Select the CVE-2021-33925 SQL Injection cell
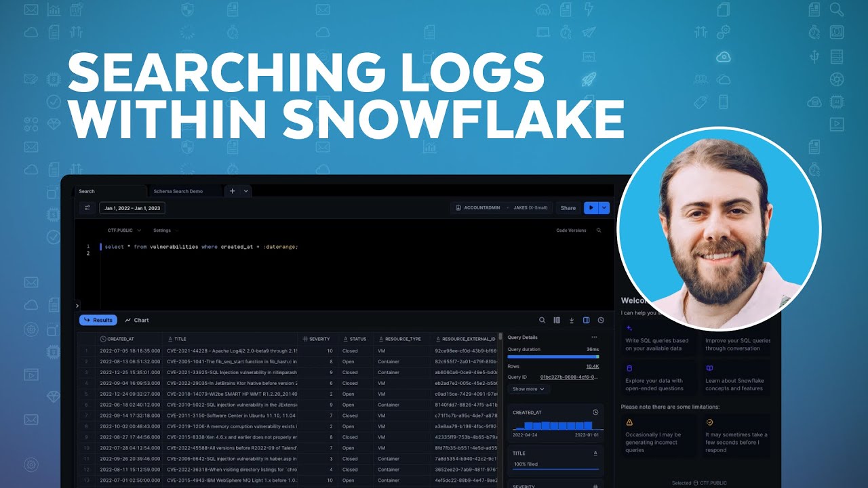 232,372
